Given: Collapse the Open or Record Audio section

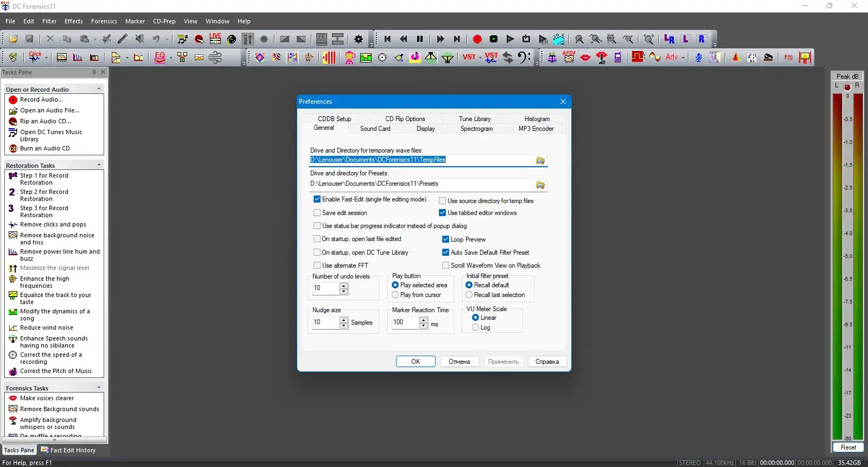Looking at the screenshot, I should click(99, 89).
